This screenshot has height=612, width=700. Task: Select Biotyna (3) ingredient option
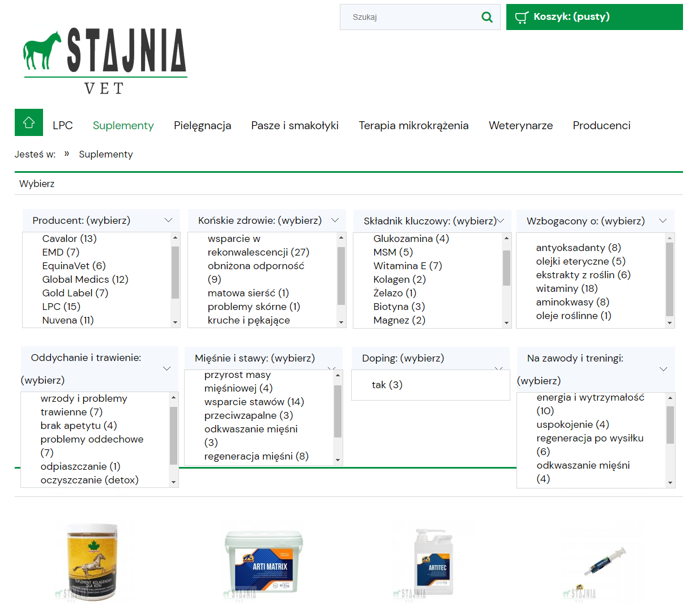tap(399, 307)
